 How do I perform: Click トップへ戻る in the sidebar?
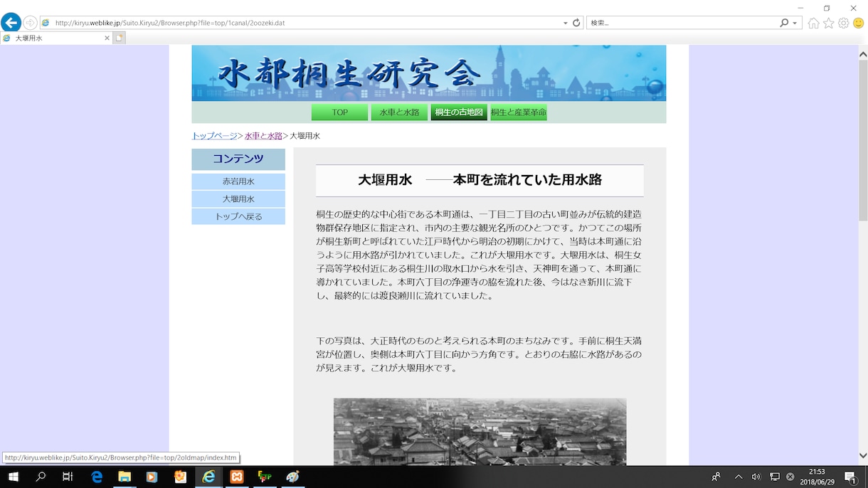click(238, 216)
